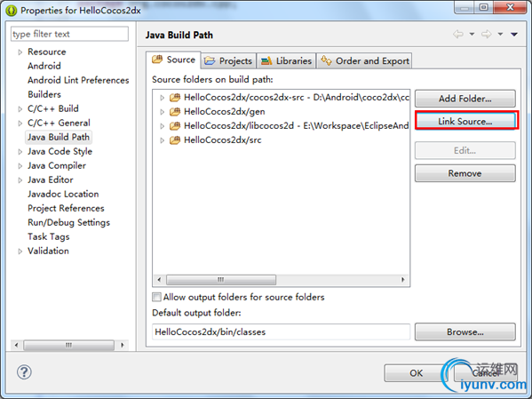Viewport: 532px width, 399px height.
Task: Click the HelloCocos2dx/src folder icon
Action: pos(175,140)
